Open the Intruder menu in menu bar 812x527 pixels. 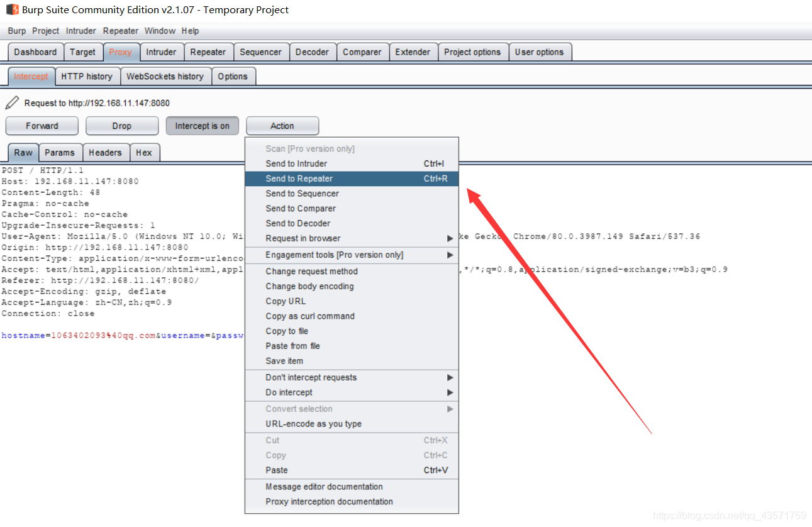[81, 31]
